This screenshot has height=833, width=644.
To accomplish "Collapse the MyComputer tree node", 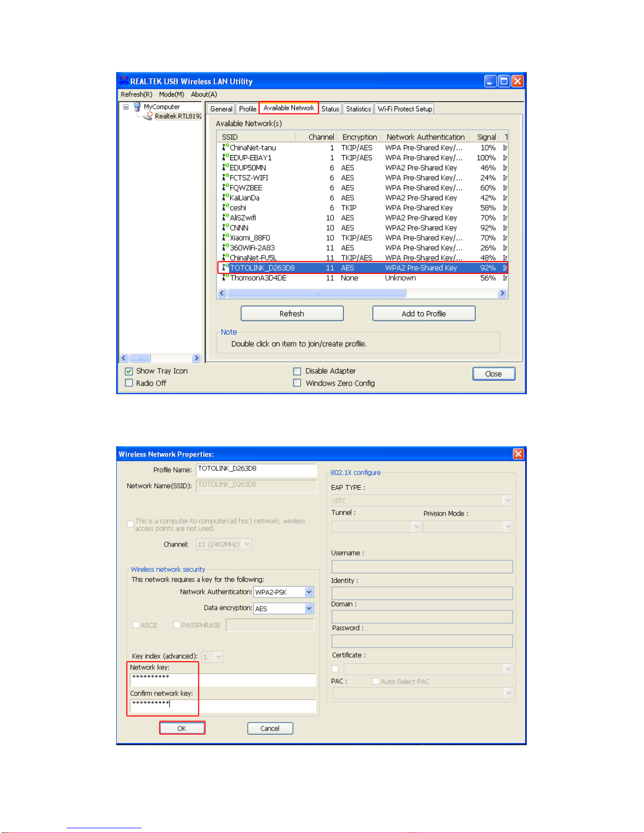I will (x=126, y=107).
